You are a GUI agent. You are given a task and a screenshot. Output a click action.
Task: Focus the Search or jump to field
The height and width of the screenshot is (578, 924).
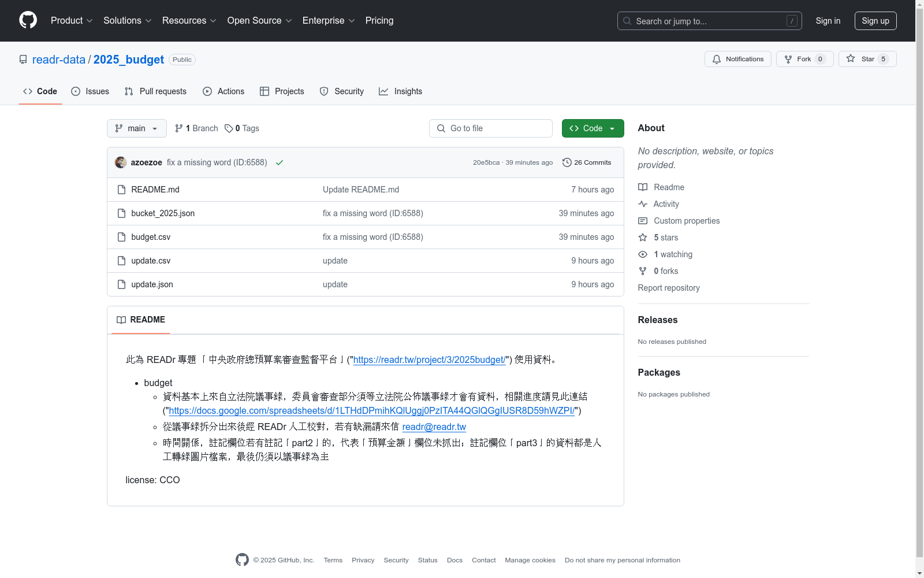[x=709, y=21]
